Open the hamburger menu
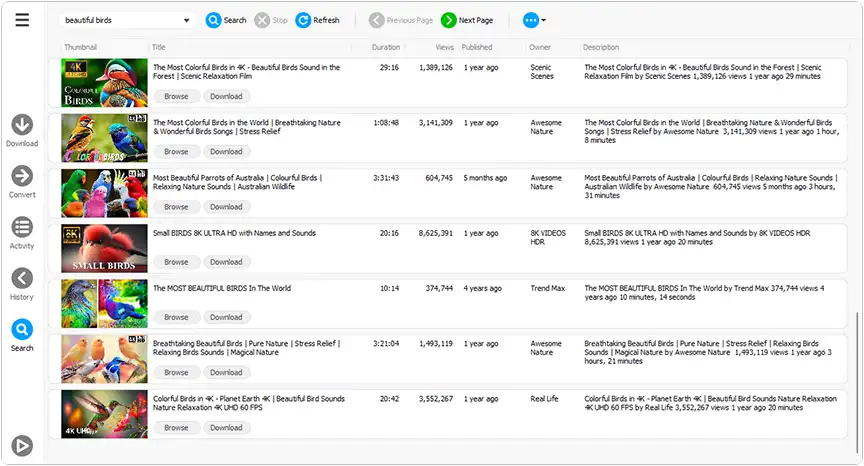Image resolution: width=864 pixels, height=466 pixels. (22, 20)
